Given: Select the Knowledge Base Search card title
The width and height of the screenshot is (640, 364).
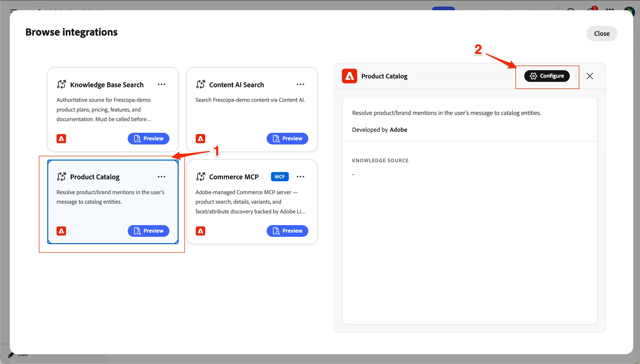Looking at the screenshot, I should 107,85.
